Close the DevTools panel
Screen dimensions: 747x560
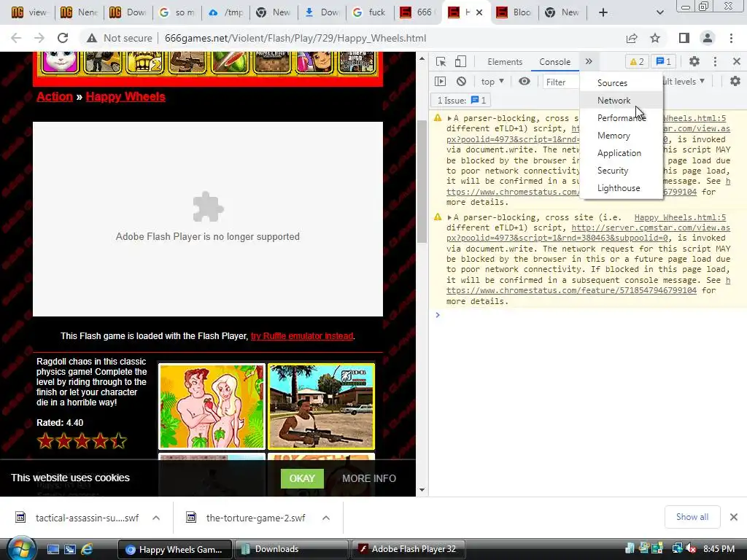(737, 61)
